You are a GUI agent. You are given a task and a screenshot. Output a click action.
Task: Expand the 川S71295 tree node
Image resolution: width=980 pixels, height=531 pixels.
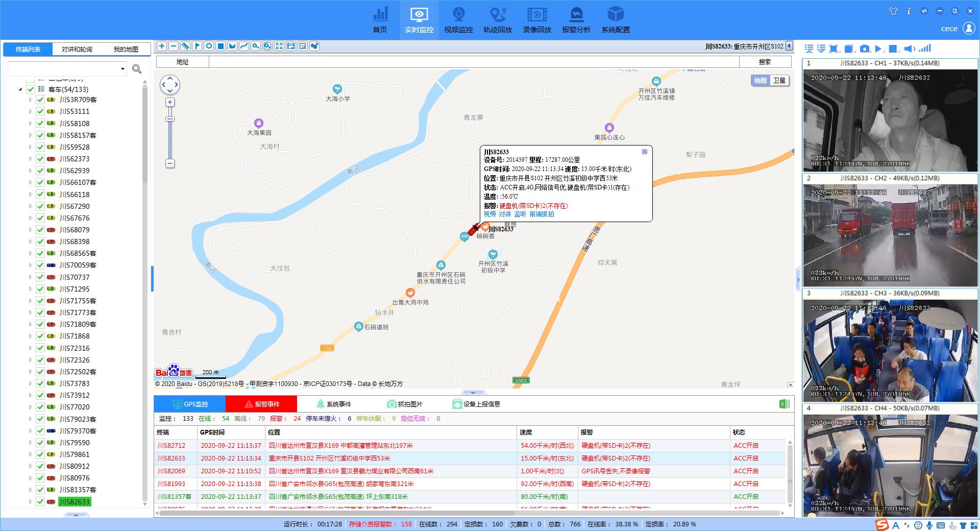pyautogui.click(x=30, y=289)
